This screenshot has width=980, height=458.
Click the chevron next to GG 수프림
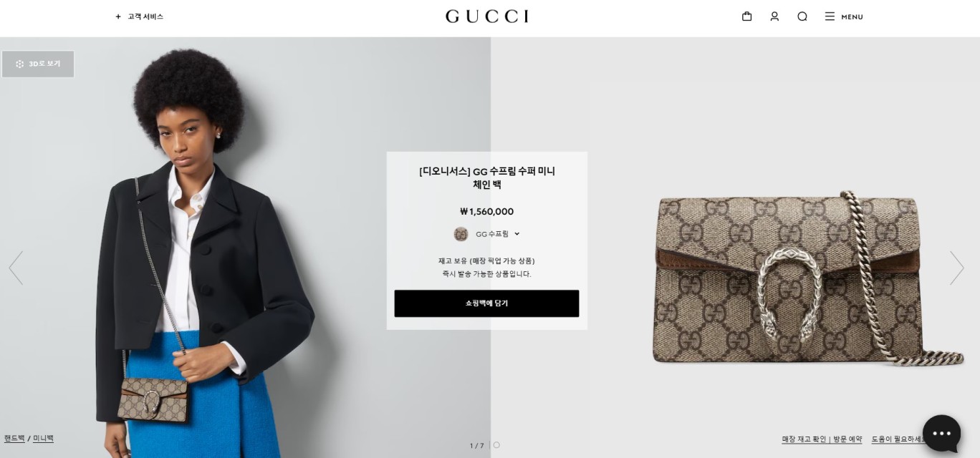point(517,234)
